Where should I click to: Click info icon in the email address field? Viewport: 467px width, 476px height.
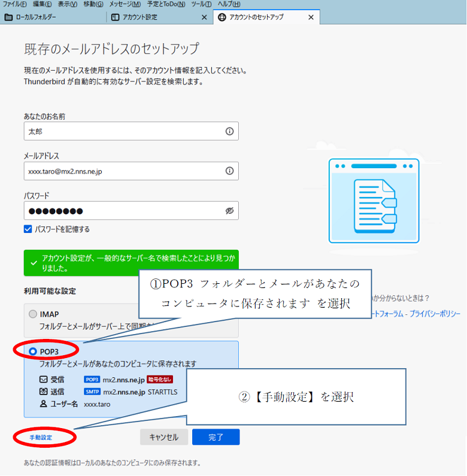(x=229, y=171)
